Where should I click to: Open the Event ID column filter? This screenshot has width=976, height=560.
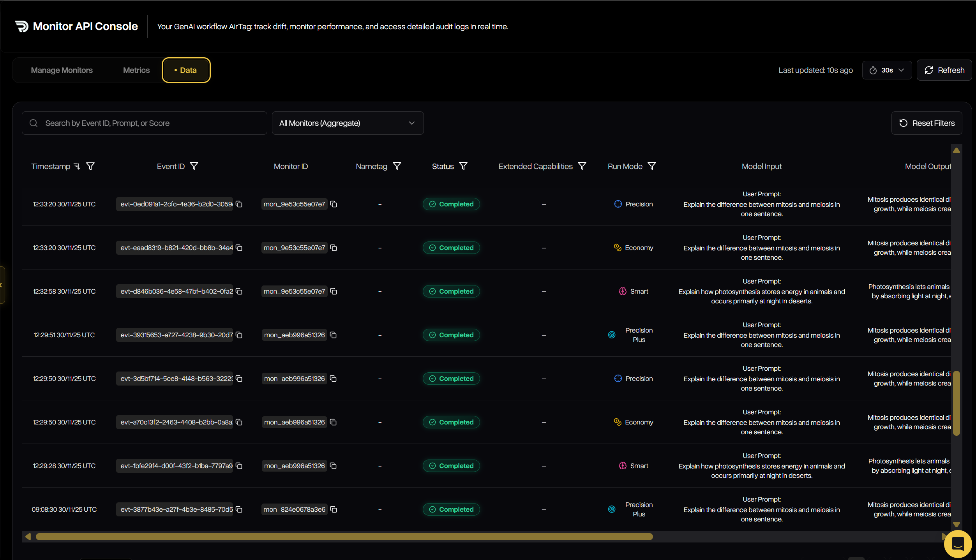point(194,166)
